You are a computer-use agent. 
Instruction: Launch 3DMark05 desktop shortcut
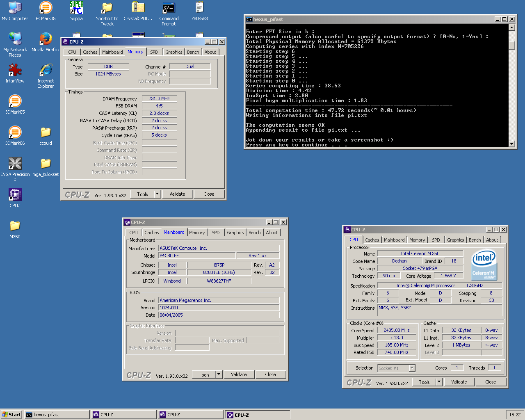[x=15, y=105]
